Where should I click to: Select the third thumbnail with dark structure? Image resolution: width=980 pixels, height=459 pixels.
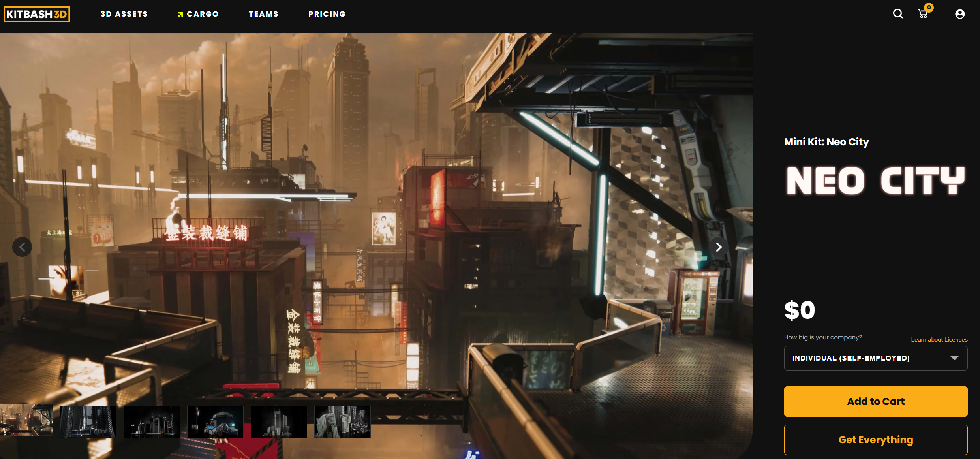[152, 422]
